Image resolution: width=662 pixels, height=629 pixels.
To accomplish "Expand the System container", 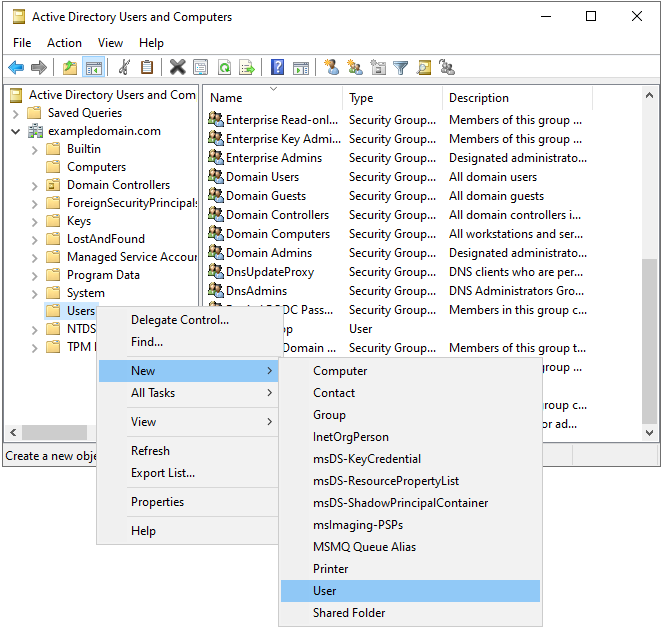I will [x=35, y=293].
